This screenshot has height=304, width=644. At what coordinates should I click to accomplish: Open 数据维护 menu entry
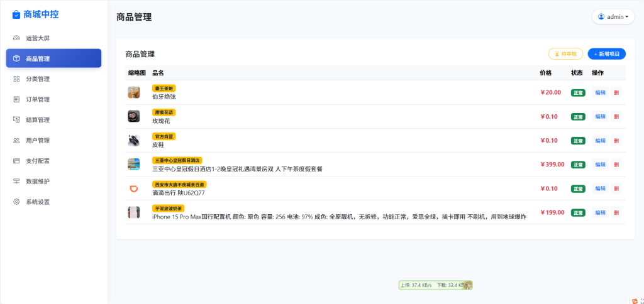(x=53, y=182)
